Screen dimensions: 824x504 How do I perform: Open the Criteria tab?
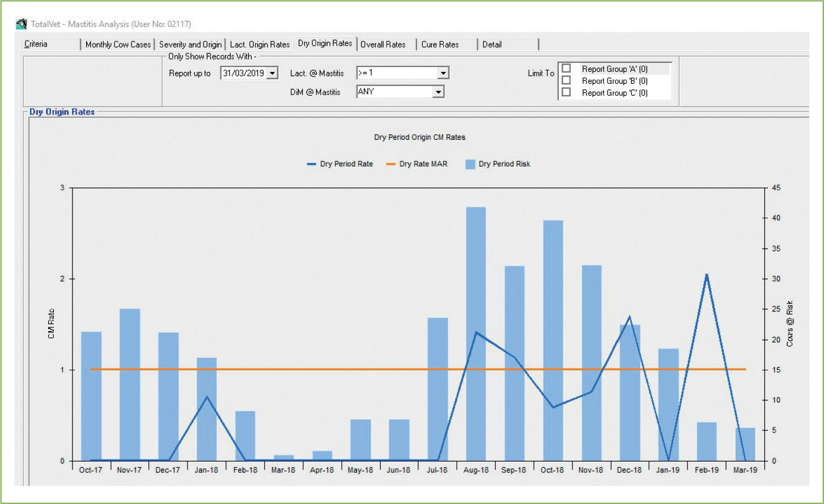click(51, 44)
